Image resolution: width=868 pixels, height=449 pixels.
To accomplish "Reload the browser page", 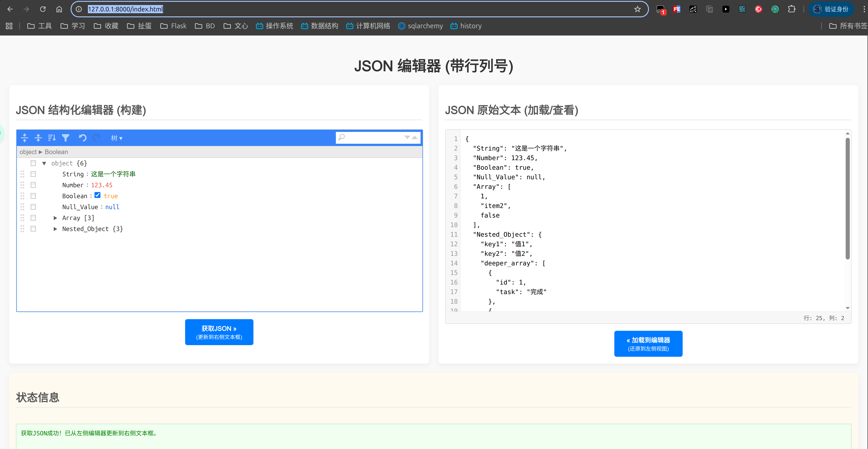I will tap(42, 9).
